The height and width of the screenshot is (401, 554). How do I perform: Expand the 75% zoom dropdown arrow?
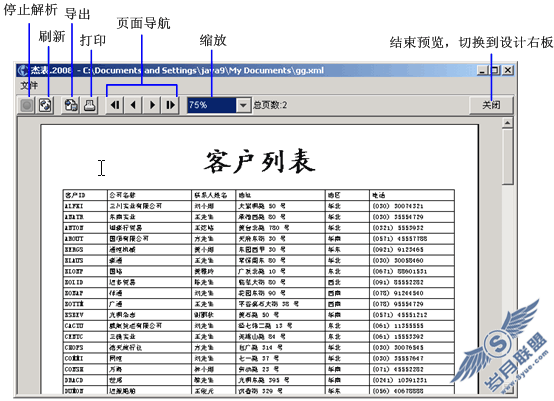(x=243, y=105)
